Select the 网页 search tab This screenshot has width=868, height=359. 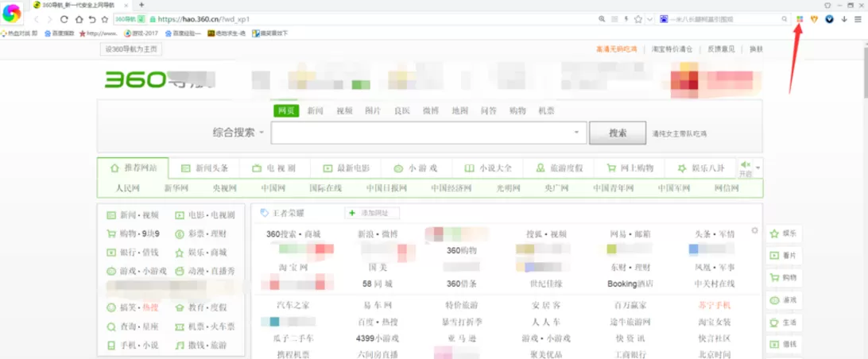286,110
